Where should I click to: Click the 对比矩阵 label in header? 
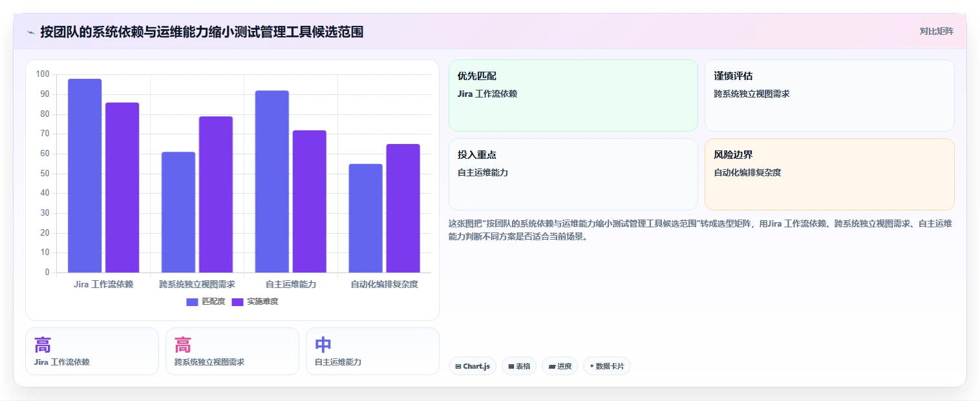(x=936, y=31)
